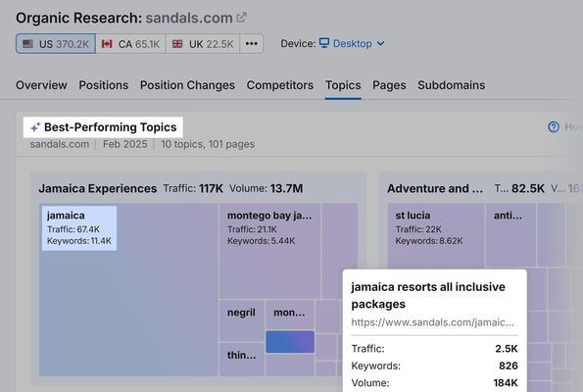The height and width of the screenshot is (392, 583).
Task: Open the Desktop device dropdown
Action: (x=352, y=43)
